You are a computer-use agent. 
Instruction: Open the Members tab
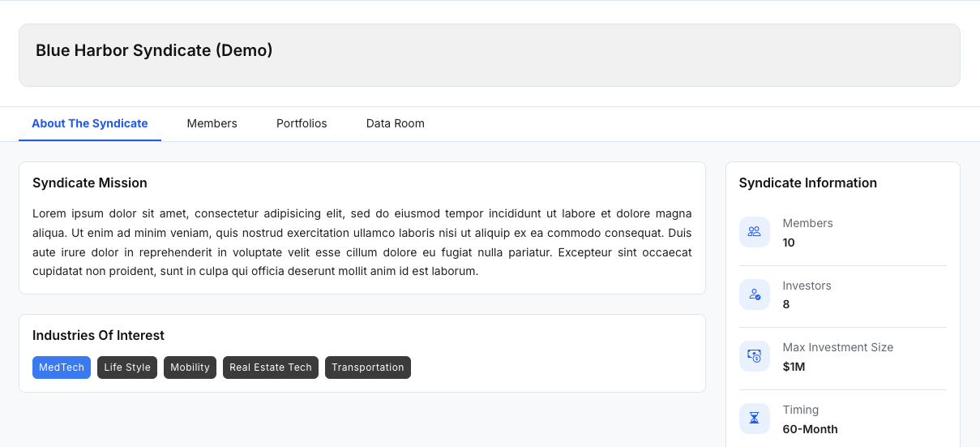[x=212, y=124]
